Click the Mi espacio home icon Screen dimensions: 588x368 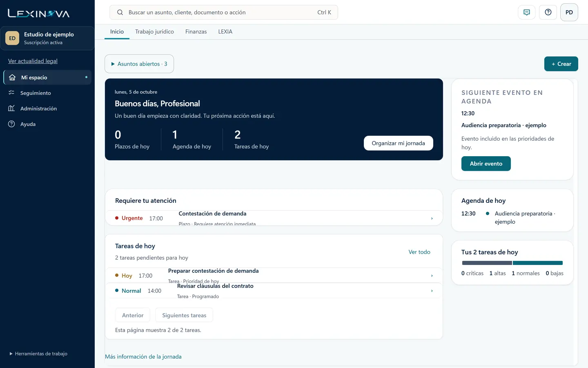click(x=12, y=77)
